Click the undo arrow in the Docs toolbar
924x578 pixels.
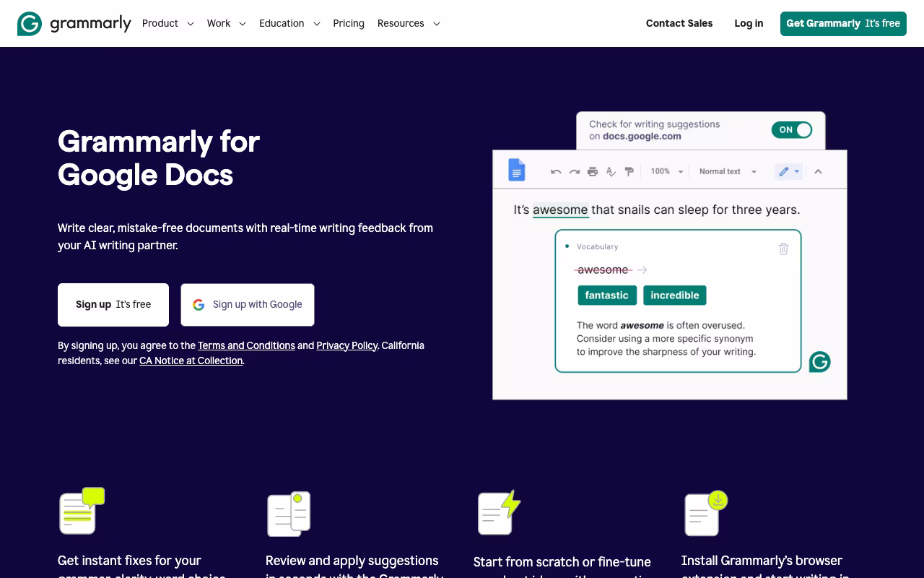[556, 172]
